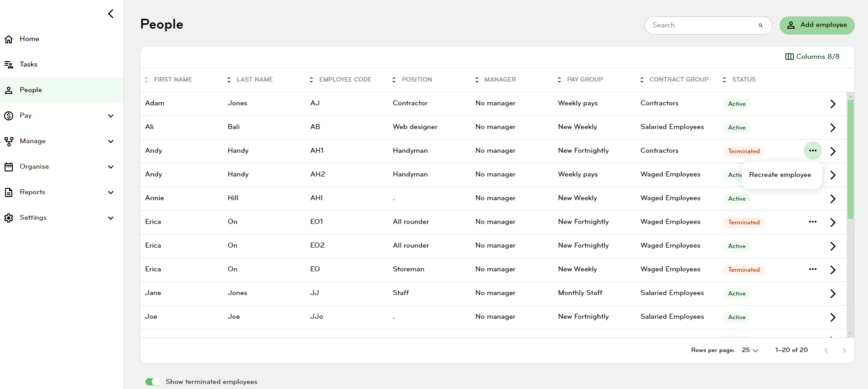Click the search magnifier icon

click(x=760, y=26)
